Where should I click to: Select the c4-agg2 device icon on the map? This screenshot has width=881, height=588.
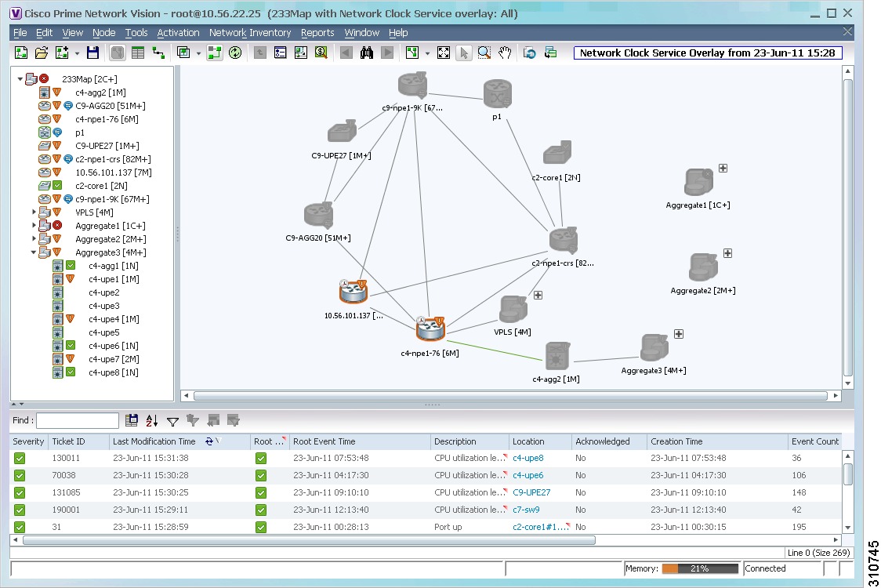tap(557, 356)
